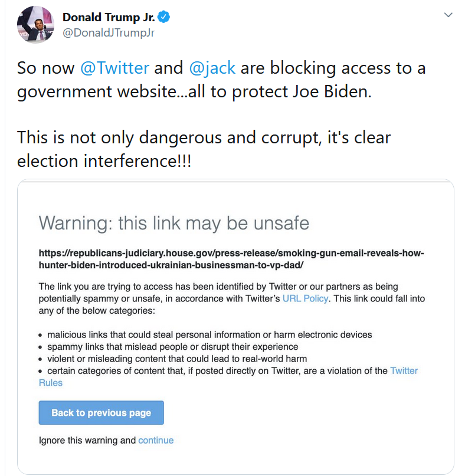This screenshot has height=476, width=465.
Task: Open the @Twitter mention
Action: coord(114,68)
